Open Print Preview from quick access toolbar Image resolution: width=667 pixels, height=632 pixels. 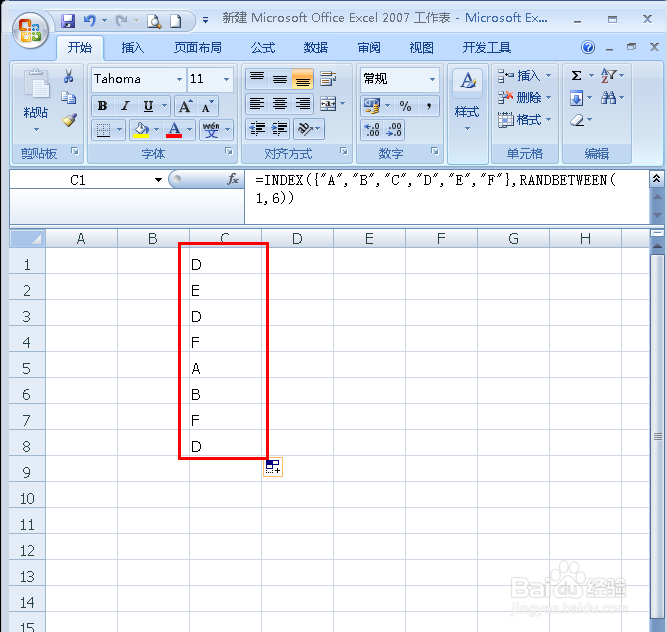pos(154,20)
